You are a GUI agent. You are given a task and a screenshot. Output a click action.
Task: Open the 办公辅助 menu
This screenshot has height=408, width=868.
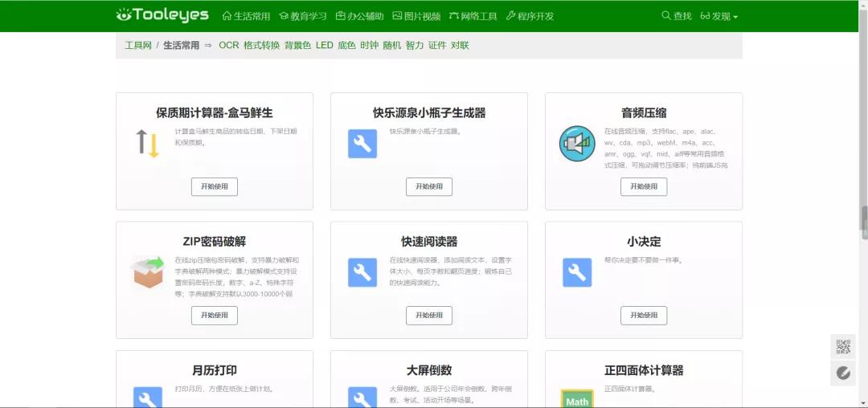(360, 16)
